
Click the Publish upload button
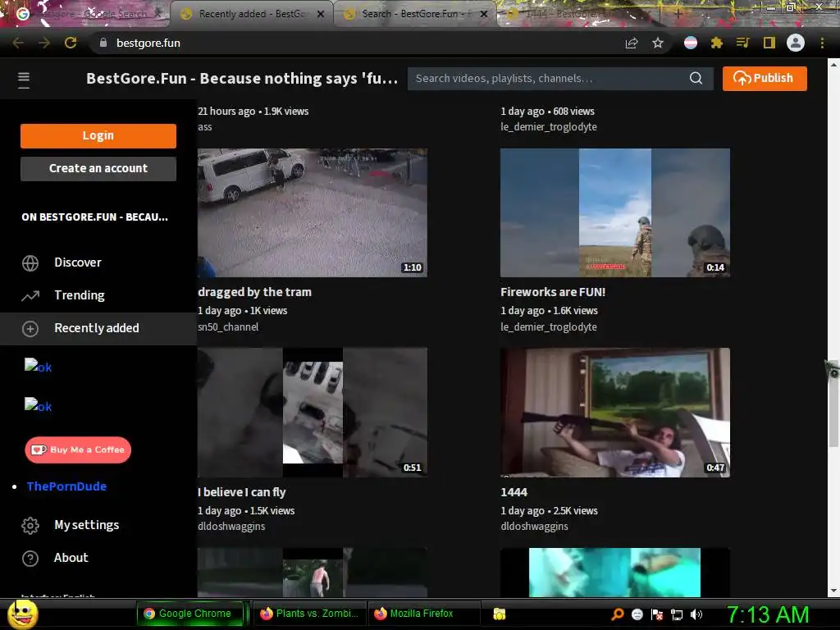click(x=765, y=78)
